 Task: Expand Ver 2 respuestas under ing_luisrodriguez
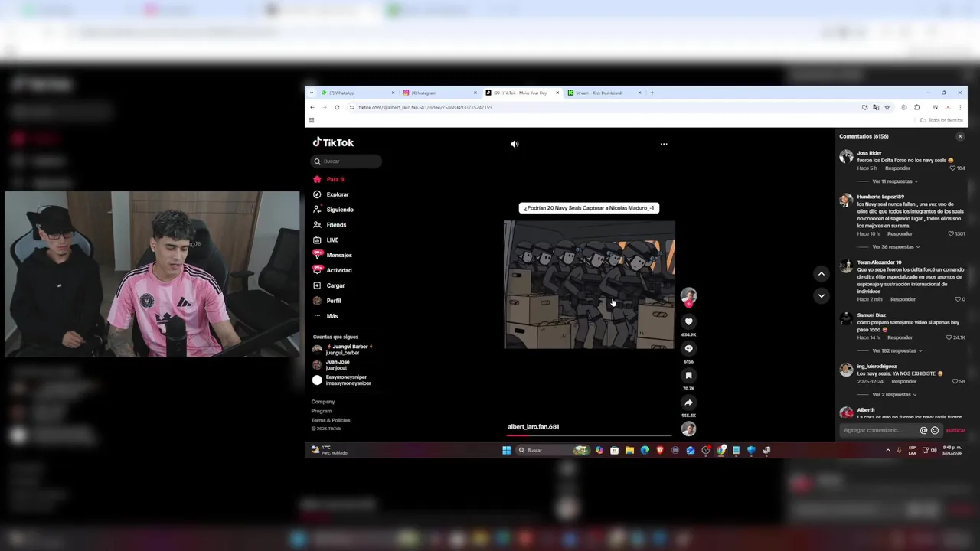point(893,395)
